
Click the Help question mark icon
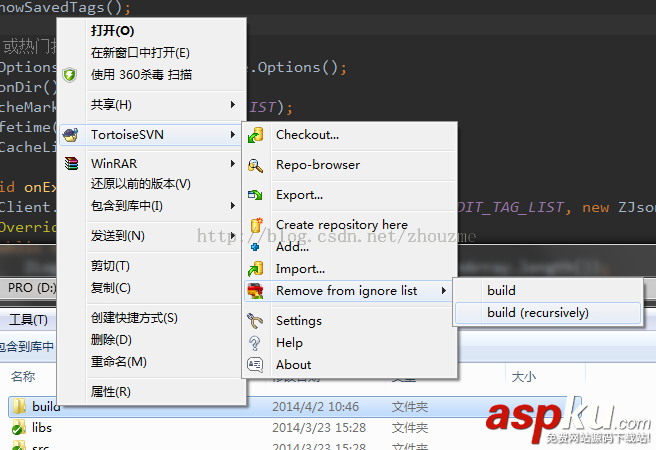254,343
